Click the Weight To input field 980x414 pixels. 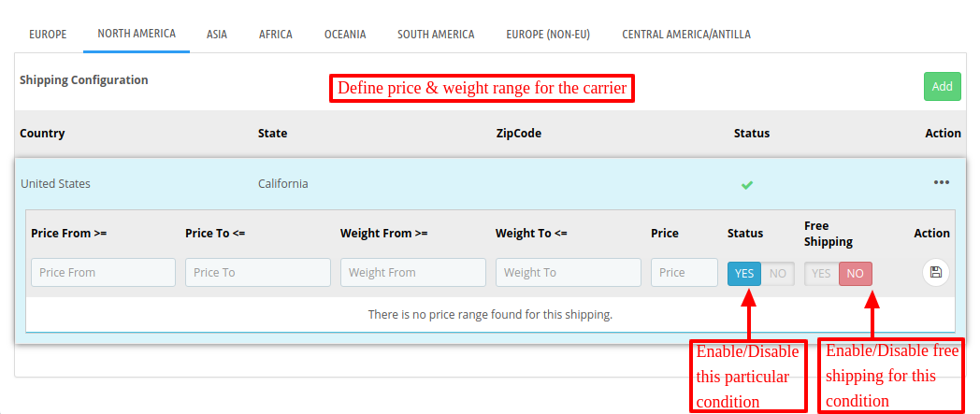click(x=569, y=272)
